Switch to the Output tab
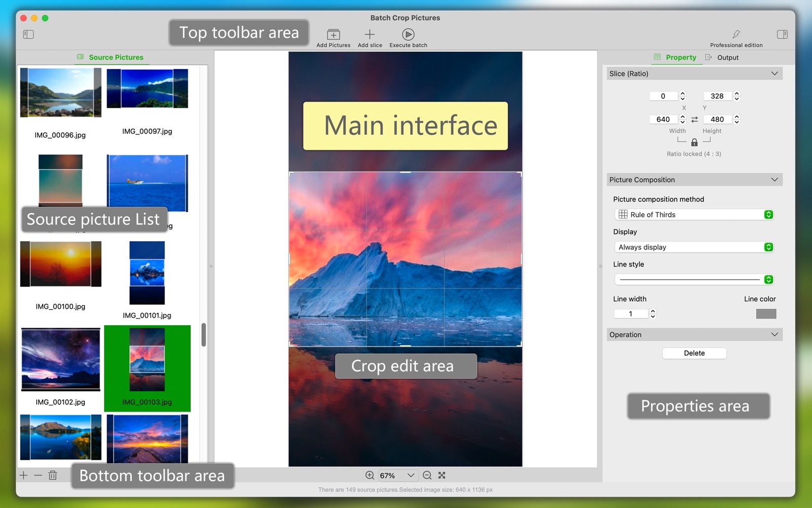 [x=723, y=57]
